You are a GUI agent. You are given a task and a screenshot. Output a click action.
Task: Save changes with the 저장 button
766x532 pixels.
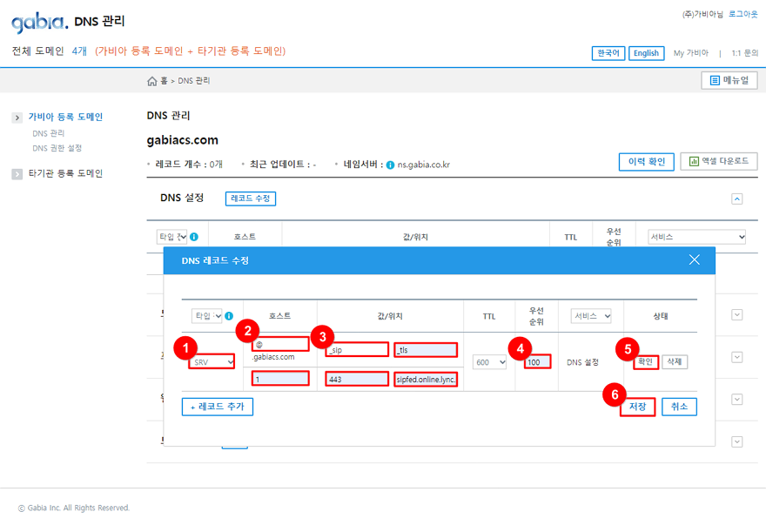coord(637,407)
